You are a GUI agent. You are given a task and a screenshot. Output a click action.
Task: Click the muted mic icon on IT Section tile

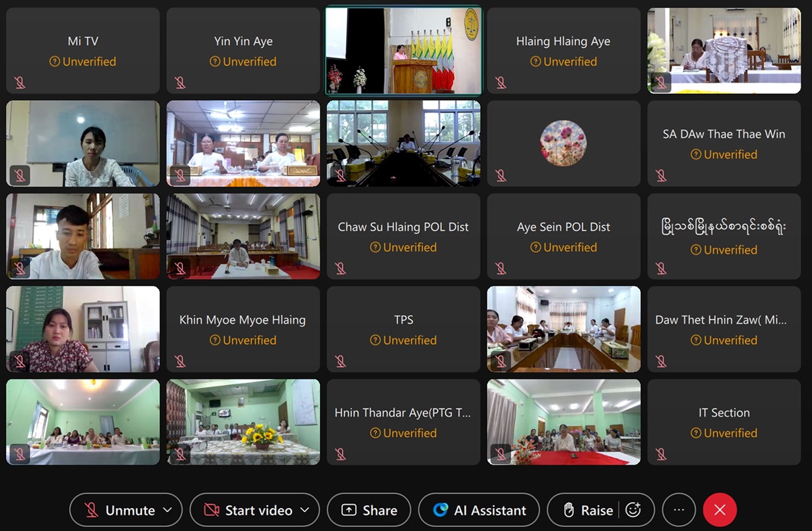pyautogui.click(x=661, y=454)
